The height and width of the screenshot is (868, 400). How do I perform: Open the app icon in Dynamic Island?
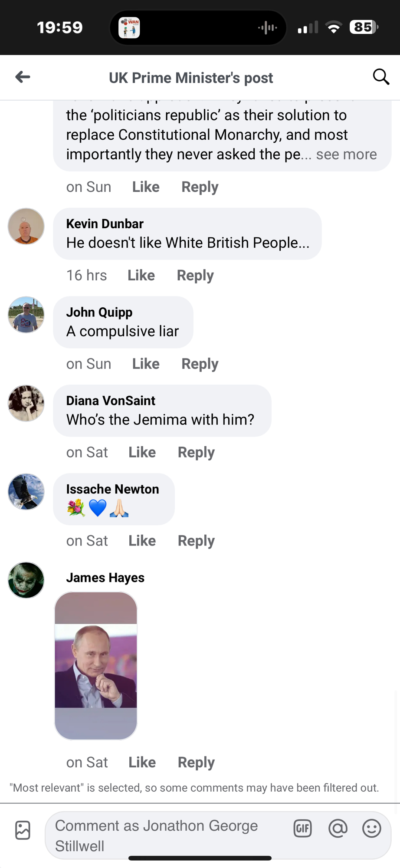[129, 28]
